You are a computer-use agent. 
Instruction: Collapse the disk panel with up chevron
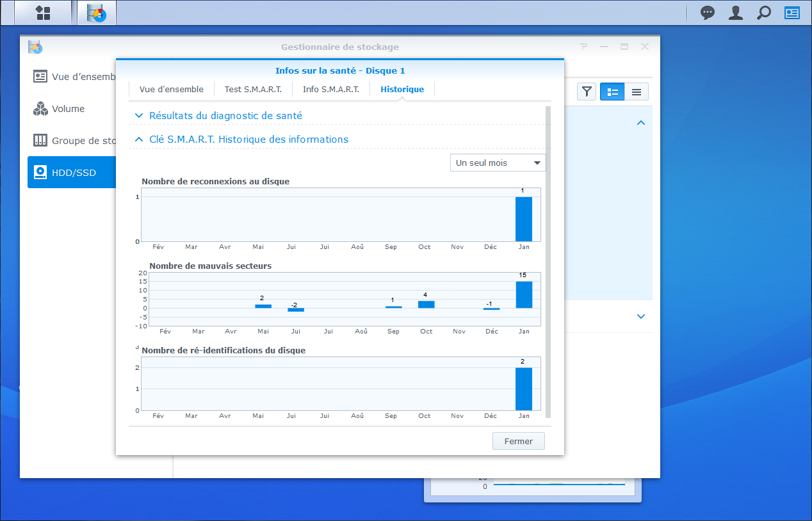(641, 123)
